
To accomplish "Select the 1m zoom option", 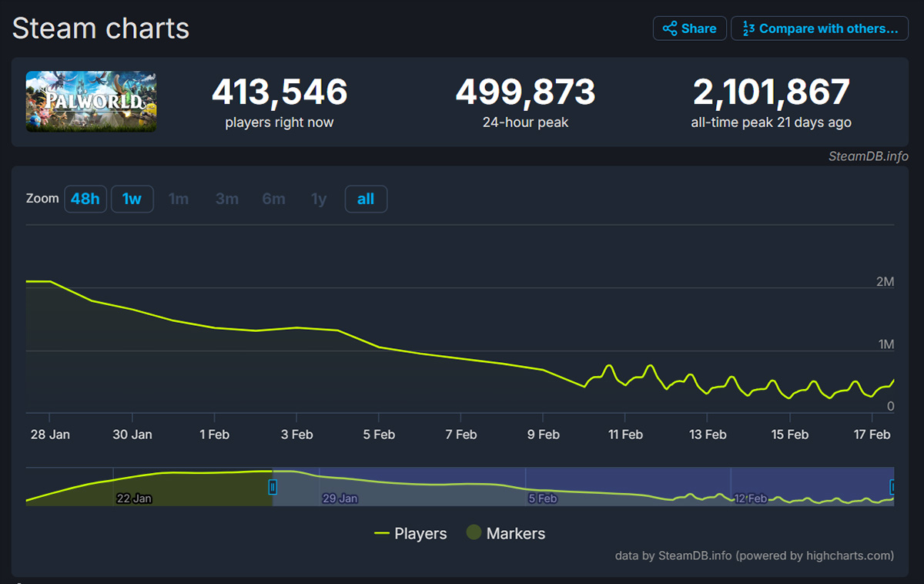I will click(179, 199).
